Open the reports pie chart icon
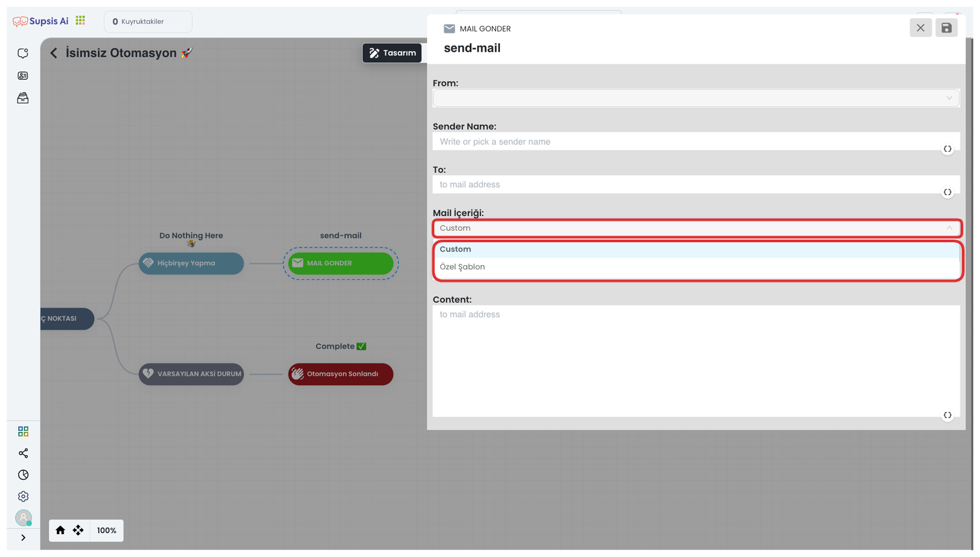The height and width of the screenshot is (557, 980). [23, 474]
